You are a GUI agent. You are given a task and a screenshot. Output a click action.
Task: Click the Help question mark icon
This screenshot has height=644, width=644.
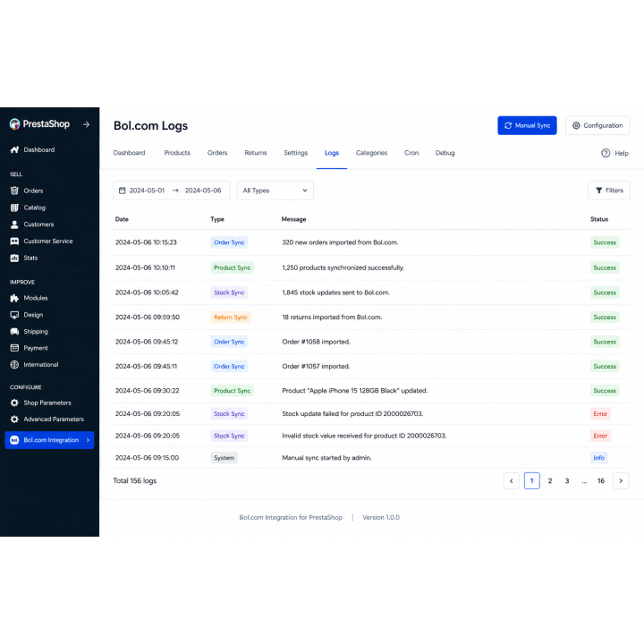606,153
